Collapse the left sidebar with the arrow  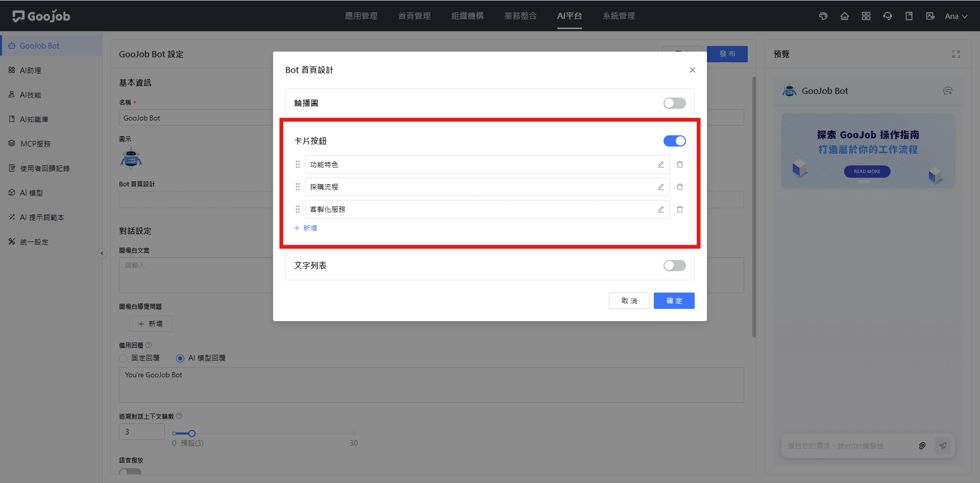pyautogui.click(x=102, y=253)
